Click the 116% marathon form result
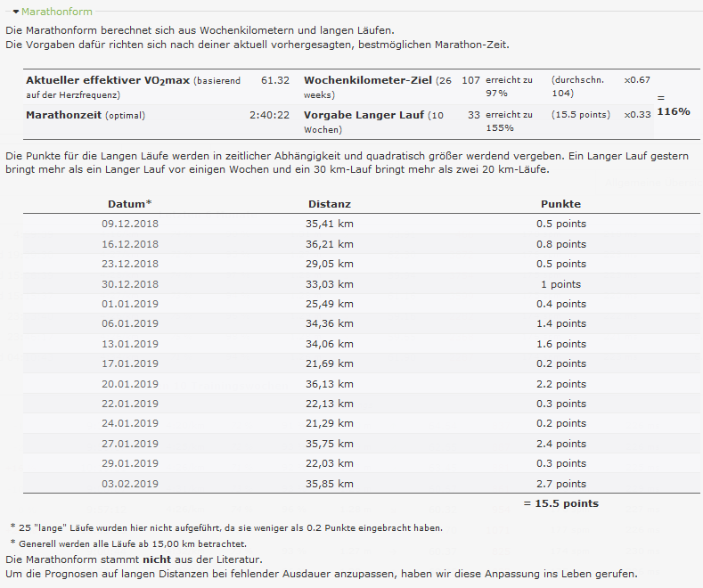 (673, 111)
